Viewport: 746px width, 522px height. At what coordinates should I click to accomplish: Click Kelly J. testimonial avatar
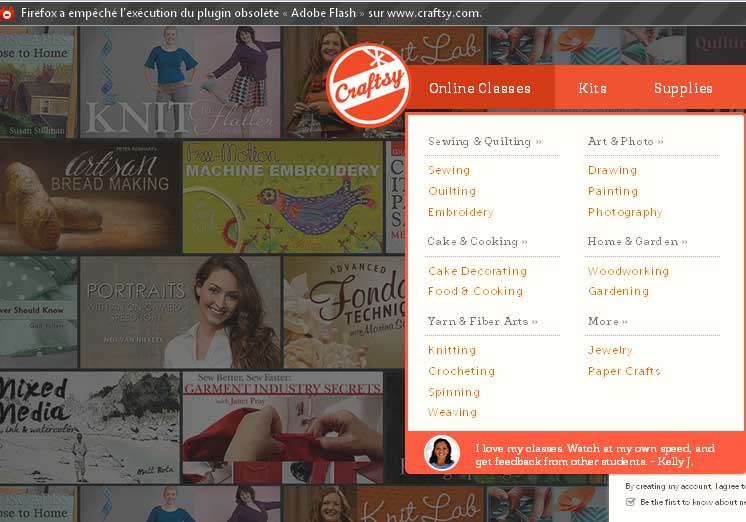coord(441,453)
